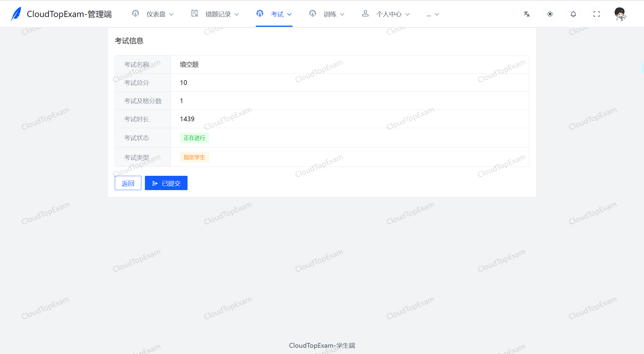
Task: Click the CloudTopExam feather logo
Action: coord(16,14)
